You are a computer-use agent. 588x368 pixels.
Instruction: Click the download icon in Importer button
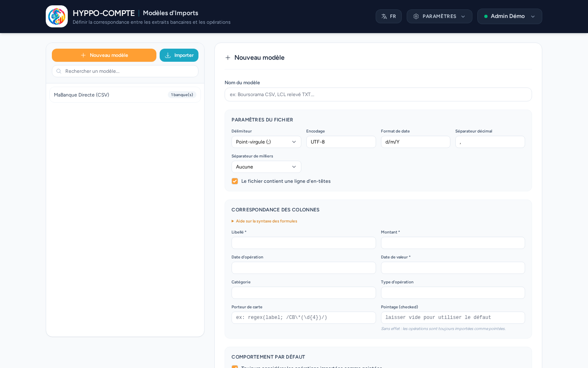tap(168, 55)
